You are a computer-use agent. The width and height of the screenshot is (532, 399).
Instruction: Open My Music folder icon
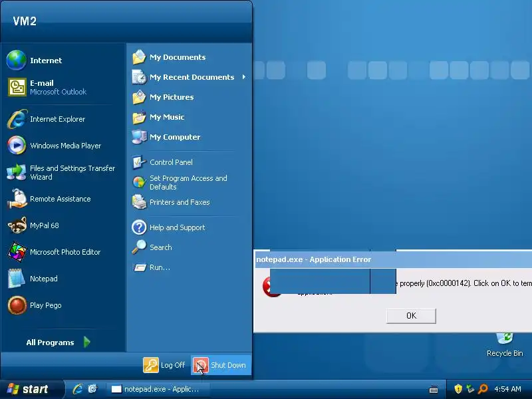(139, 117)
